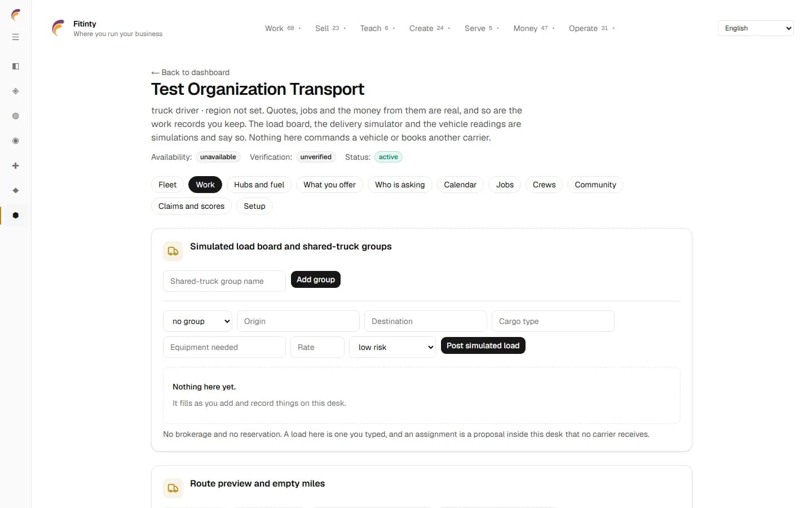Click the Add group button
The width and height of the screenshot is (812, 508).
pos(316,279)
